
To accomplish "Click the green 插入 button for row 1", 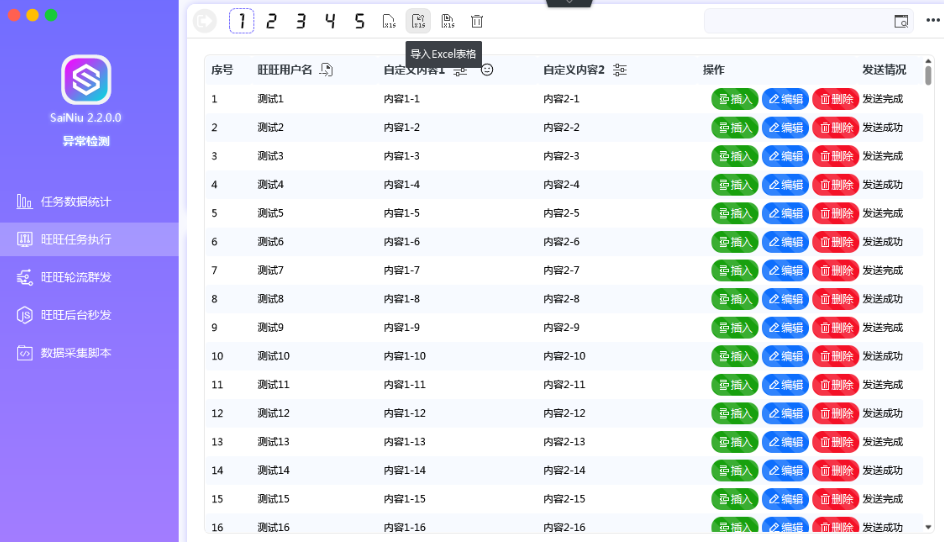I will (x=735, y=99).
